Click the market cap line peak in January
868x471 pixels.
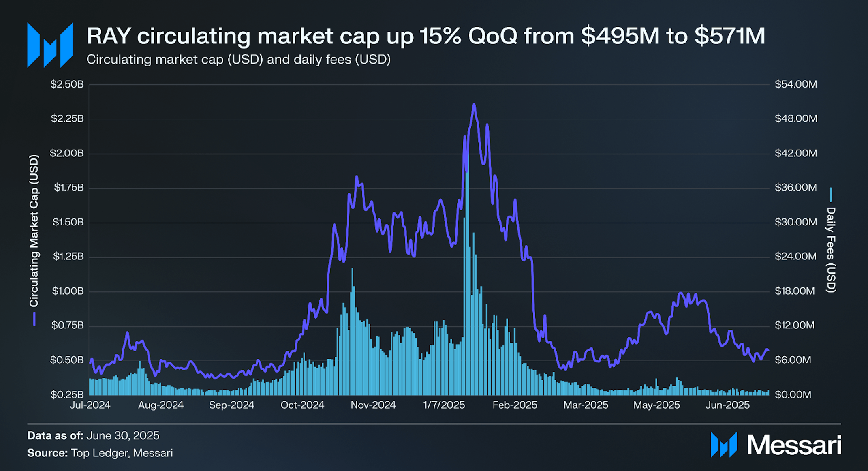(x=474, y=105)
